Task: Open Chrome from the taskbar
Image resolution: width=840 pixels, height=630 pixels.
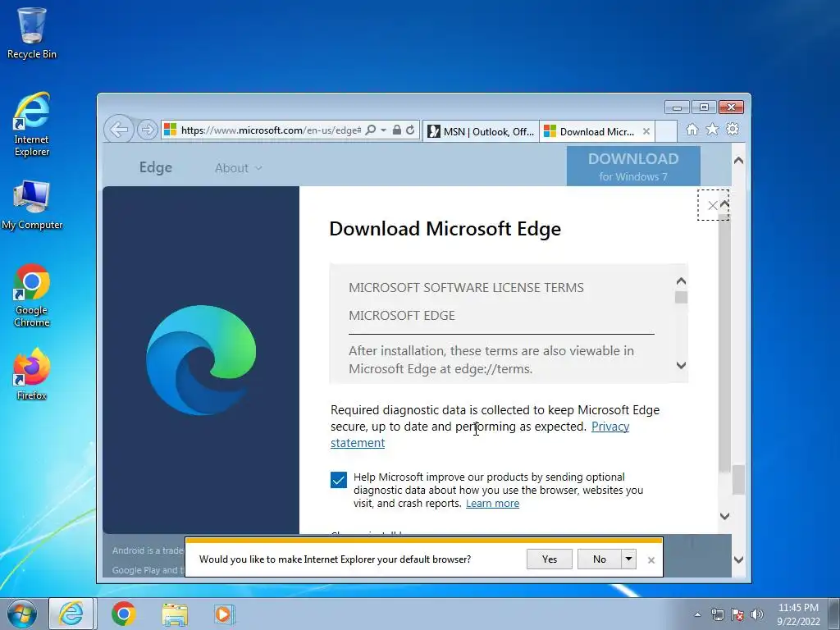Action: (124, 614)
